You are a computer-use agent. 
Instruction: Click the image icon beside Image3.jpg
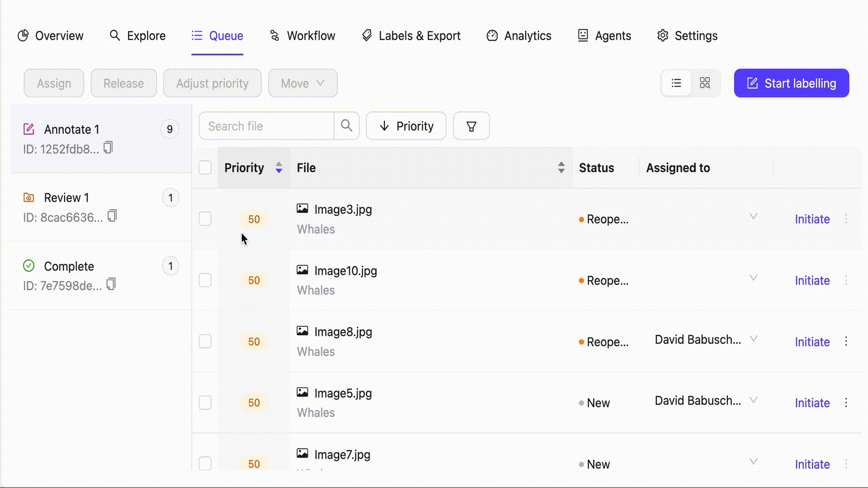click(x=302, y=209)
